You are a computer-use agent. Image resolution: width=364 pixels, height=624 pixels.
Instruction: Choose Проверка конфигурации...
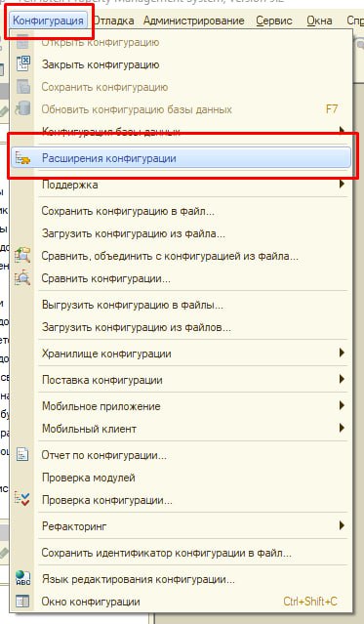point(107,500)
